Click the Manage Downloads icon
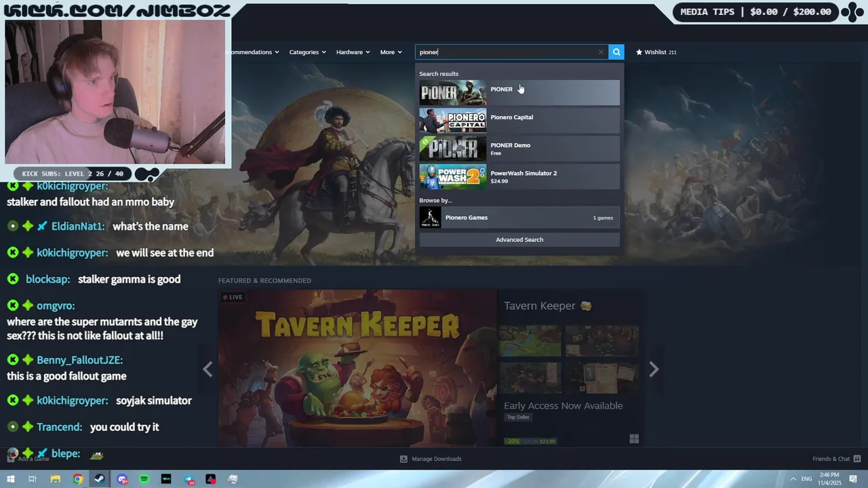 click(x=403, y=459)
